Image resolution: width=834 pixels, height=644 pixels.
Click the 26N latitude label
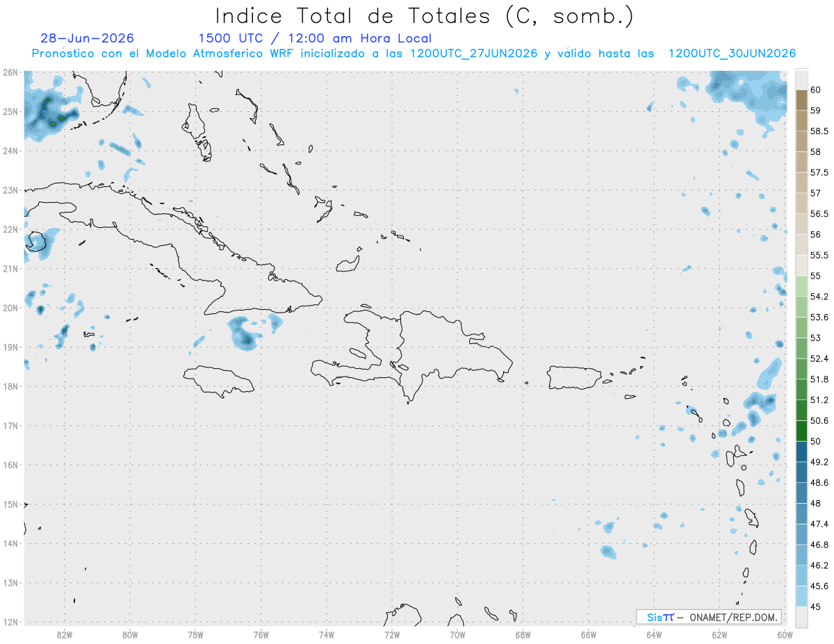tap(10, 72)
